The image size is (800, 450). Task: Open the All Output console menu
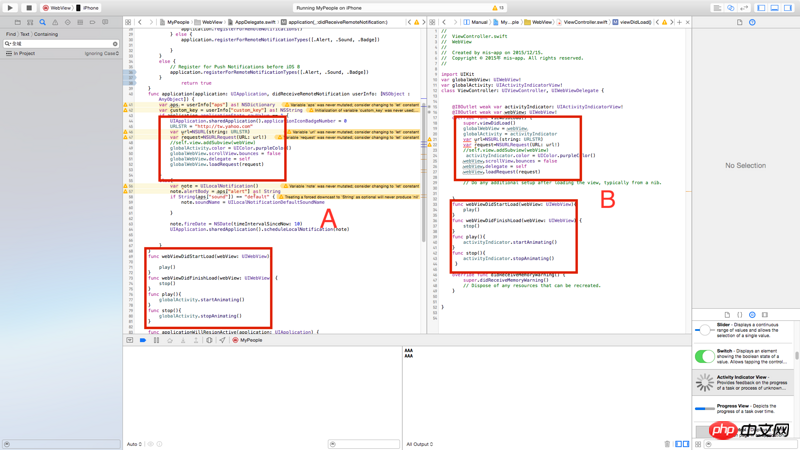pyautogui.click(x=420, y=444)
